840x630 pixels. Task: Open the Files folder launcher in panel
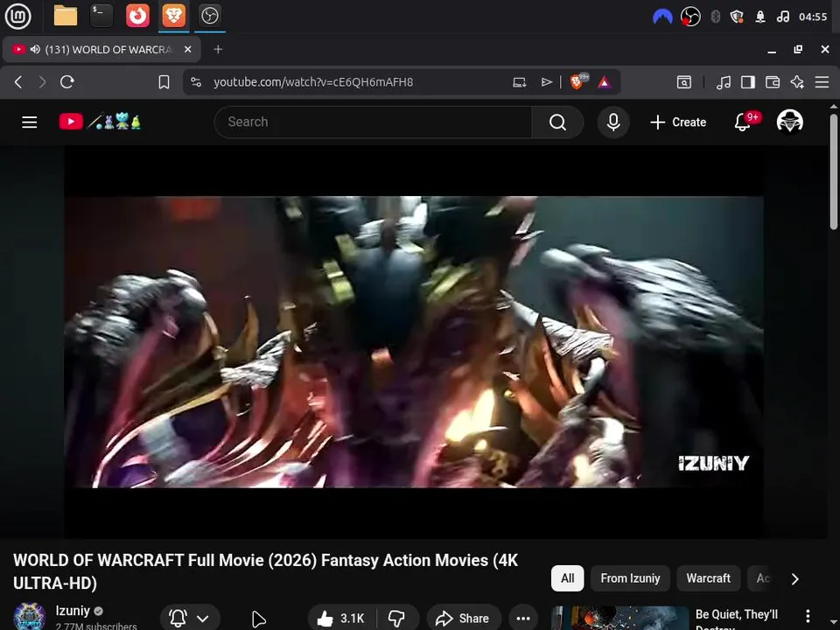click(x=66, y=16)
